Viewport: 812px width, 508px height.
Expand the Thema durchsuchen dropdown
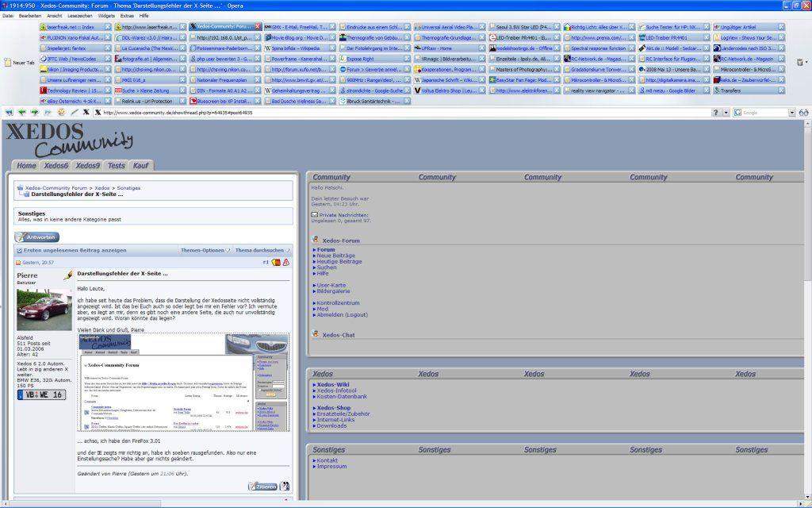pyautogui.click(x=262, y=250)
